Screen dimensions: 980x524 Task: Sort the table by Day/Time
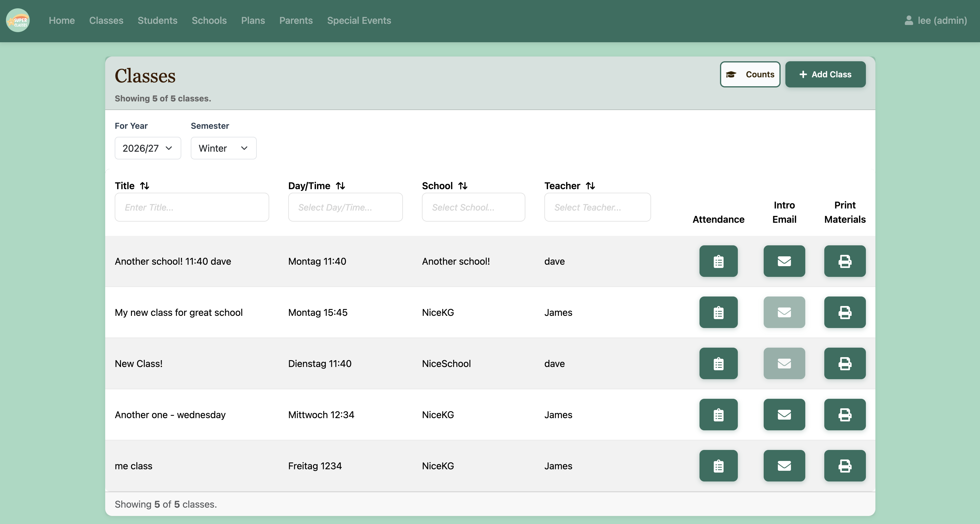coord(341,186)
